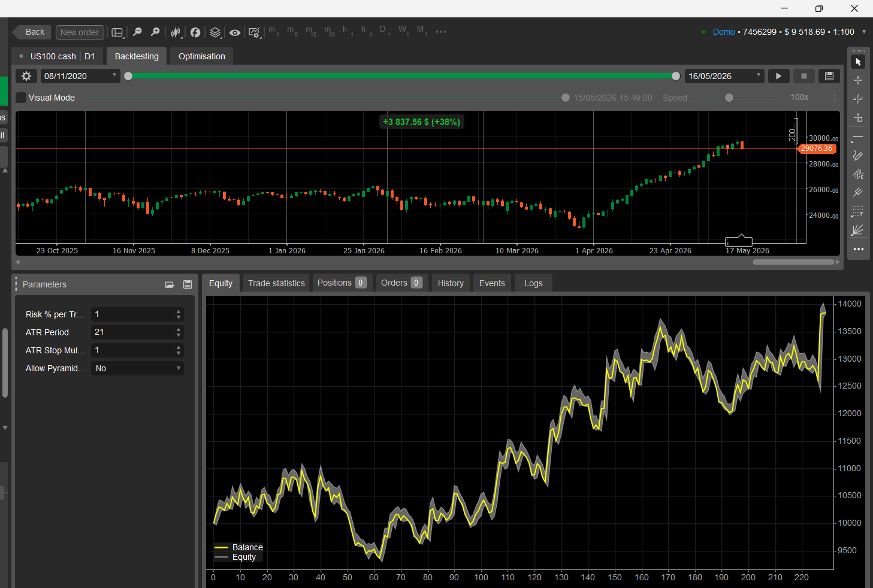Open the chart layout icon in toolbar
This screenshot has height=588, width=873.
(117, 32)
